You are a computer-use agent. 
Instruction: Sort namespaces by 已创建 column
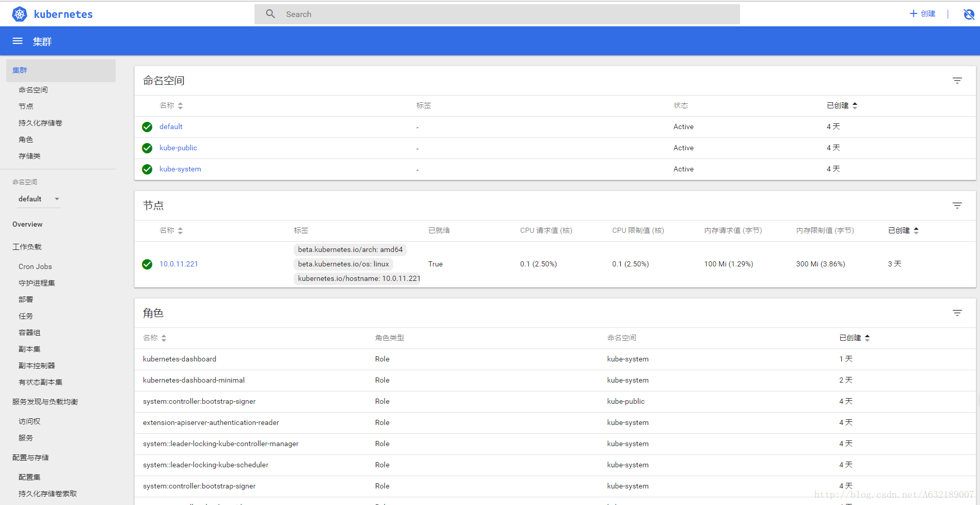coord(842,105)
